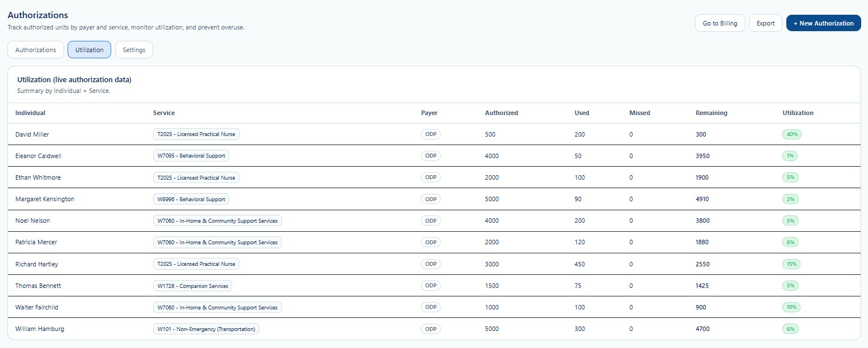Click the Missed column header

click(639, 113)
